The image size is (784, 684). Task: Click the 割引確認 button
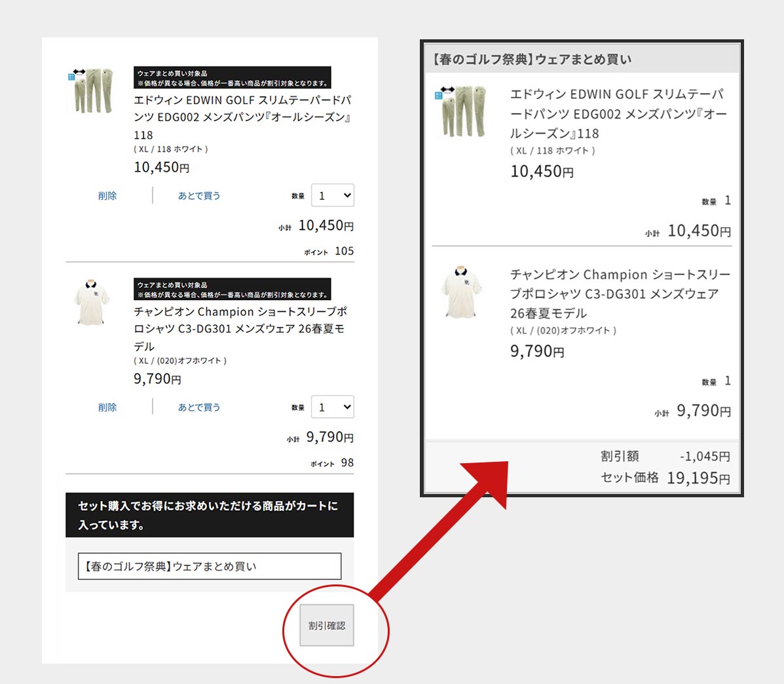coord(327,626)
